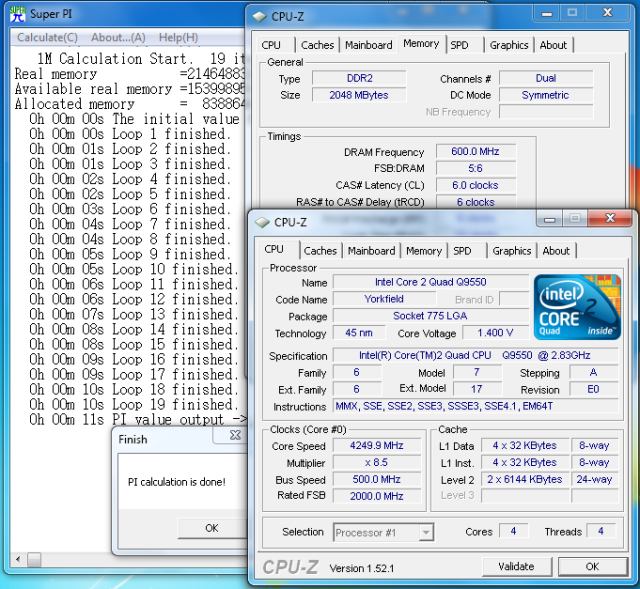Image resolution: width=640 pixels, height=589 pixels.
Task: Switch to About tab in front CPU-Z window
Action: [556, 251]
